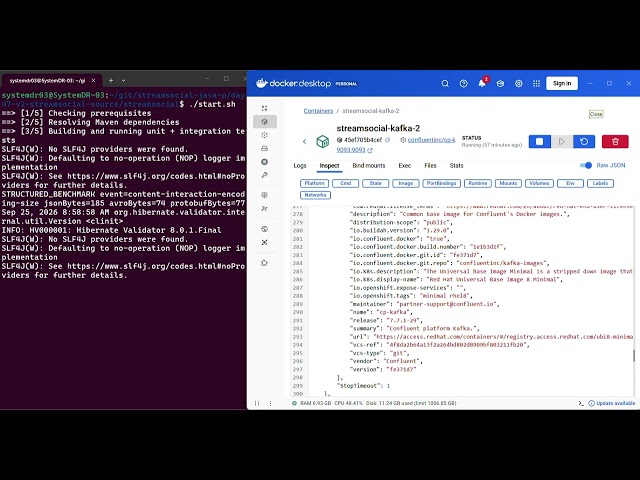The height and width of the screenshot is (480, 640).
Task: Open Builds wrench icon in Docker sidebar
Action: click(x=264, y=175)
